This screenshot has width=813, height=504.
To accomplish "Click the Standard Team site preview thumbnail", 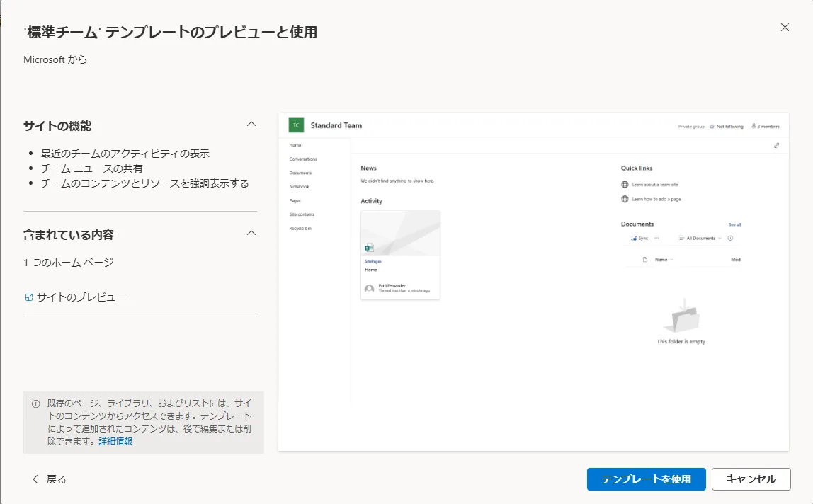I will [x=533, y=282].
